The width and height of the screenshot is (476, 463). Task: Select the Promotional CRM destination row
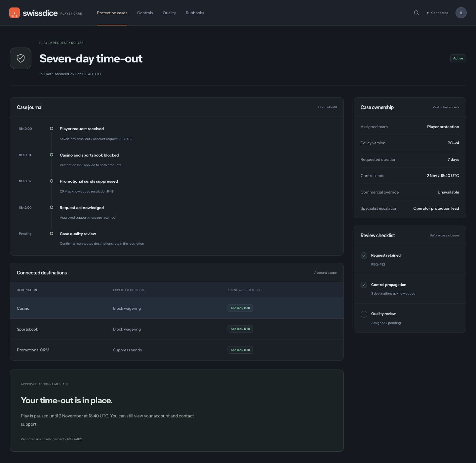click(x=177, y=350)
